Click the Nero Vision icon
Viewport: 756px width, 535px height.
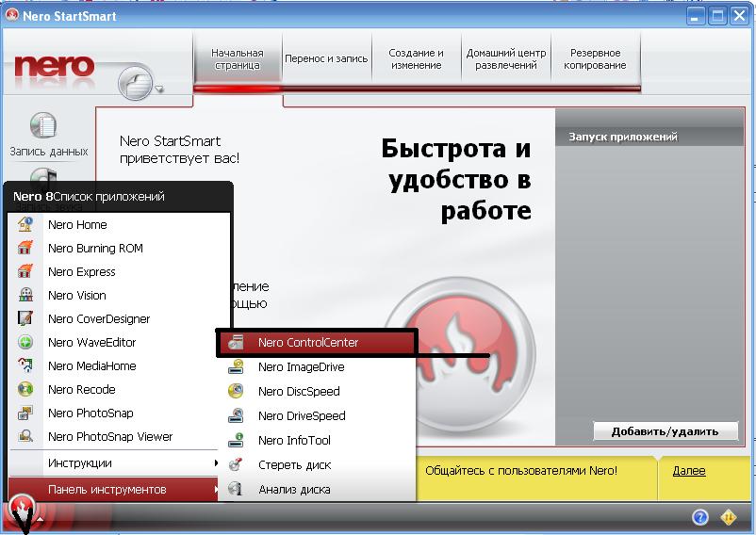point(26,296)
